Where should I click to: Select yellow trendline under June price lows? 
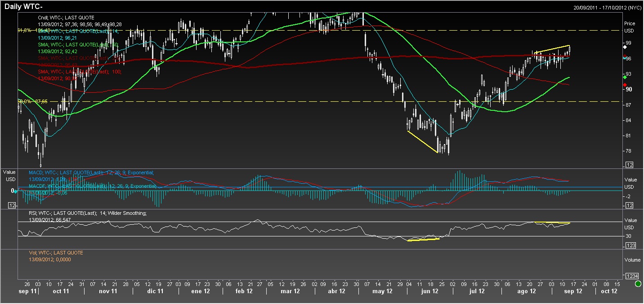pyautogui.click(x=422, y=141)
